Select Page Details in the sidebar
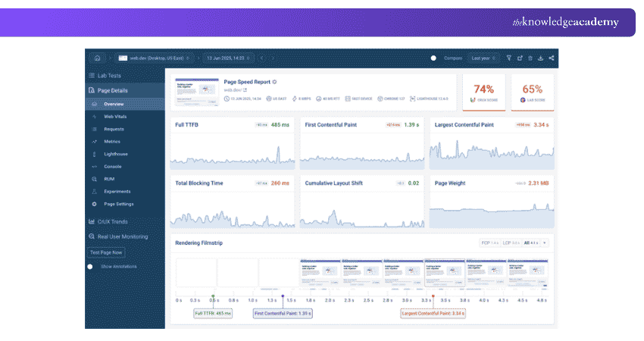 tap(125, 90)
